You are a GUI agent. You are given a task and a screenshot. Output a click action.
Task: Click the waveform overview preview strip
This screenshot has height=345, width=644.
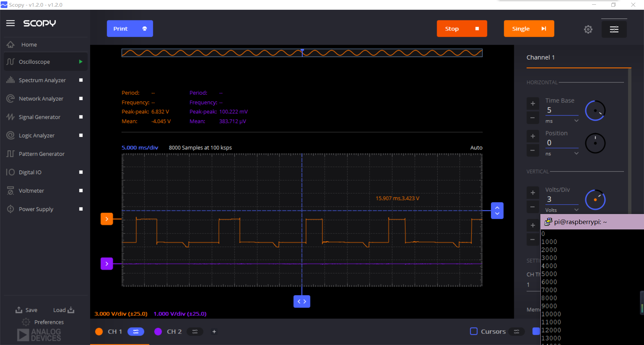point(302,53)
